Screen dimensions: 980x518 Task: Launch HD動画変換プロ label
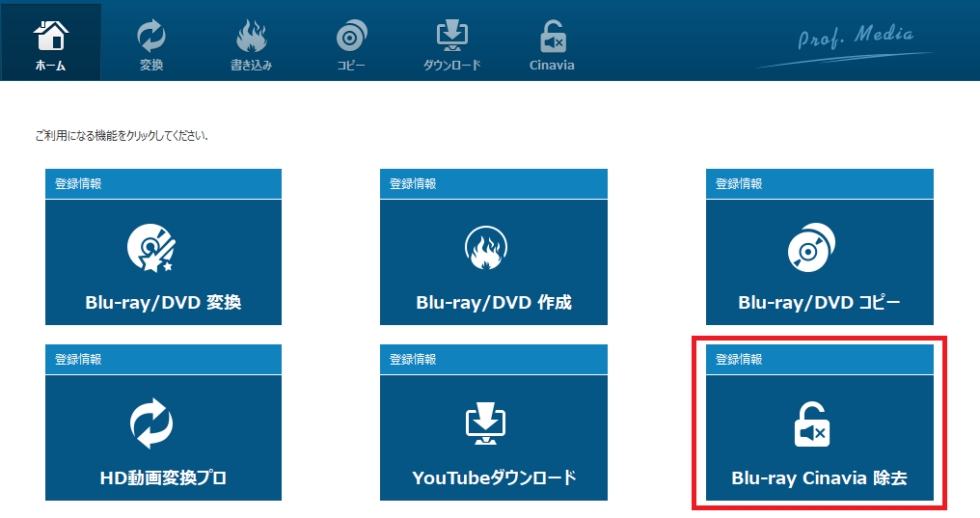click(163, 478)
